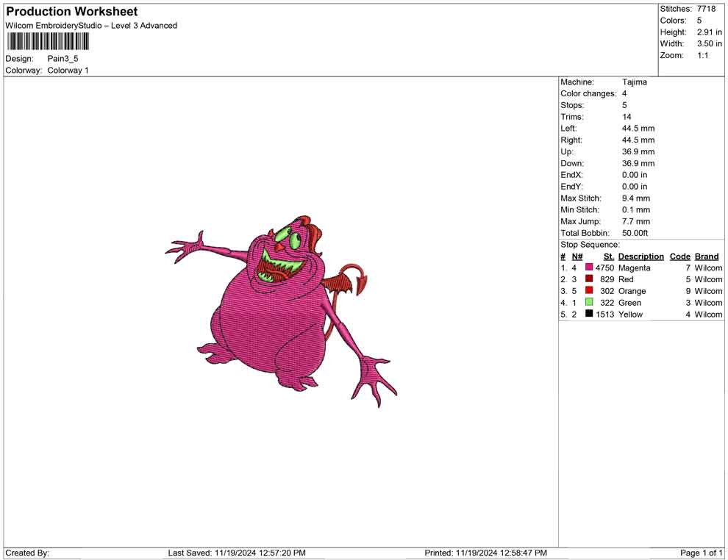Click the stitch count '1513' in Yellow row
The height and width of the screenshot is (560, 728).
604,314
